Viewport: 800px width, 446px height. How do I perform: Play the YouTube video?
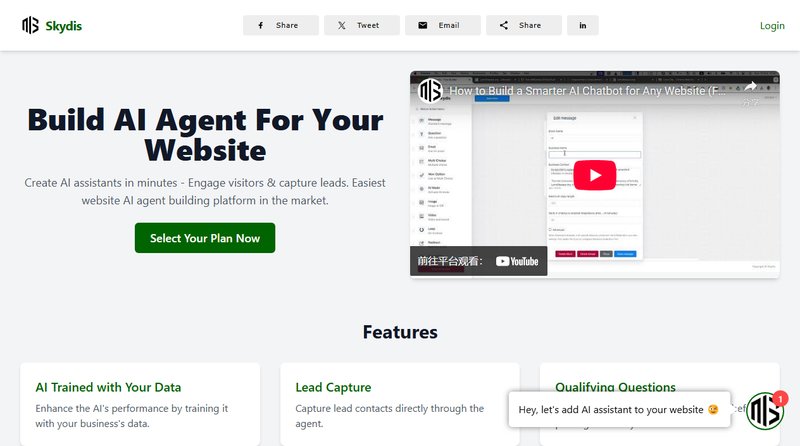[x=595, y=175]
